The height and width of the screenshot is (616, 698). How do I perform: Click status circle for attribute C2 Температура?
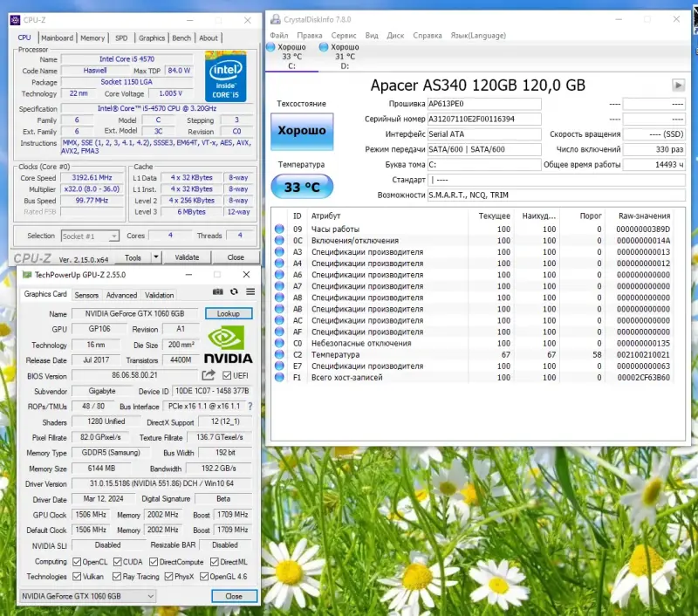279,354
